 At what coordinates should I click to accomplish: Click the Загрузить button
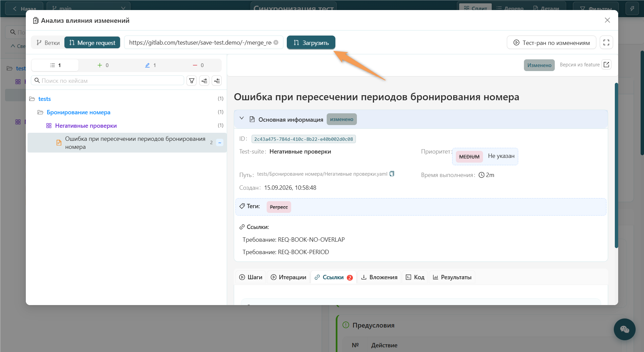[x=311, y=43]
